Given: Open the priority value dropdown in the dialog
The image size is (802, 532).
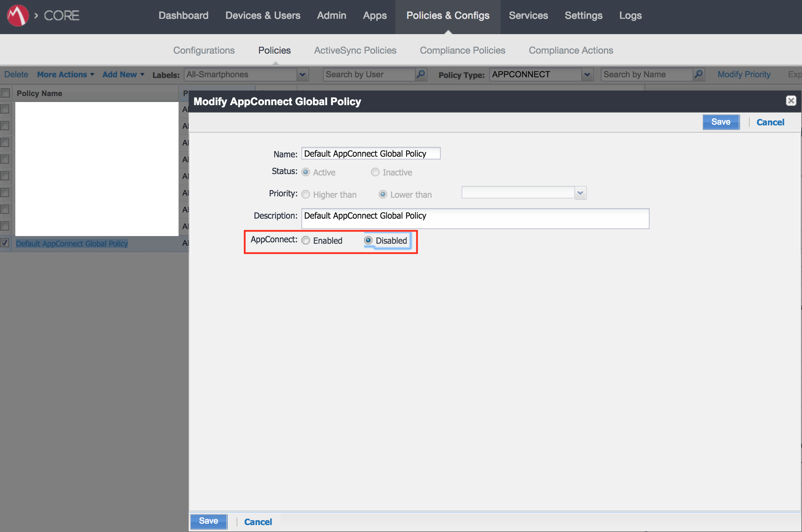Looking at the screenshot, I should 580,193.
